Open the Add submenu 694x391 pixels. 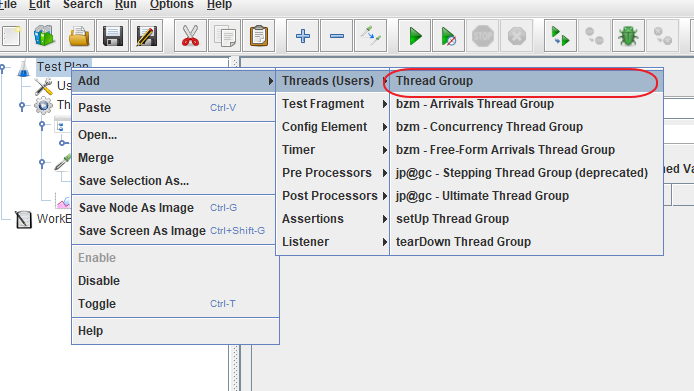[x=175, y=81]
